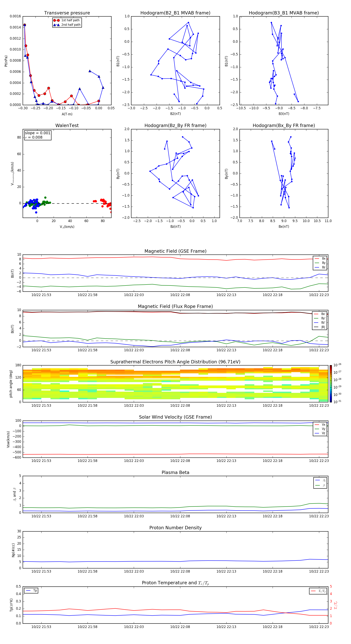Click 'Magnetic Field (GSE Frame)' title
This screenshot has height=644, width=351.
click(x=175, y=251)
